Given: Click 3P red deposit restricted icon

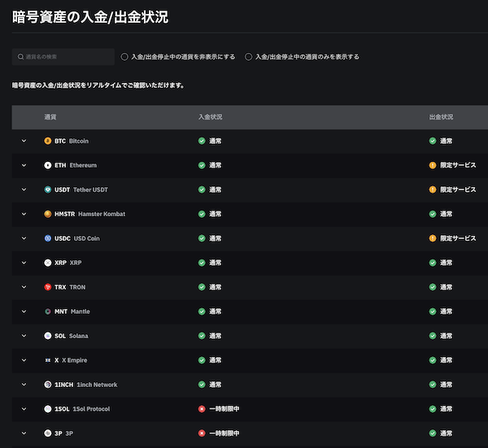Looking at the screenshot, I should coord(202,433).
